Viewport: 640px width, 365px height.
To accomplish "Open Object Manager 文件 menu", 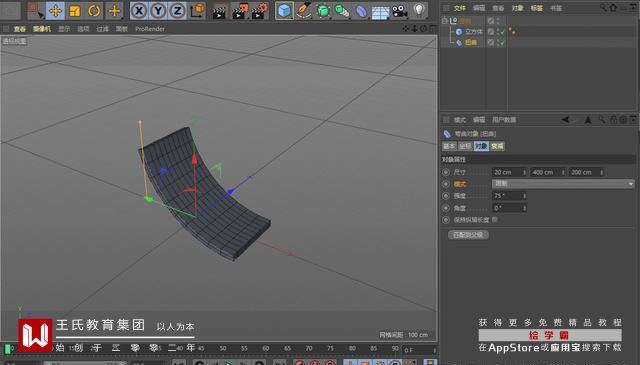I will pos(460,8).
